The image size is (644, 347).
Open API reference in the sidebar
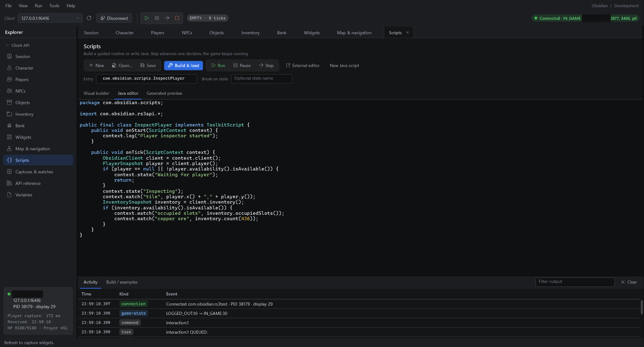(x=38, y=183)
